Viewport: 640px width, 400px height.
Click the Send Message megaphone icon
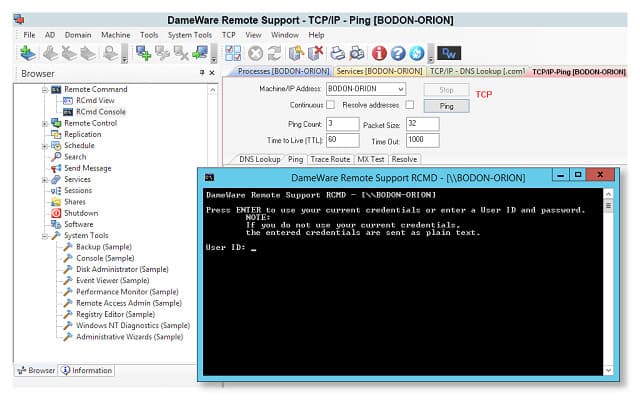tap(56, 168)
